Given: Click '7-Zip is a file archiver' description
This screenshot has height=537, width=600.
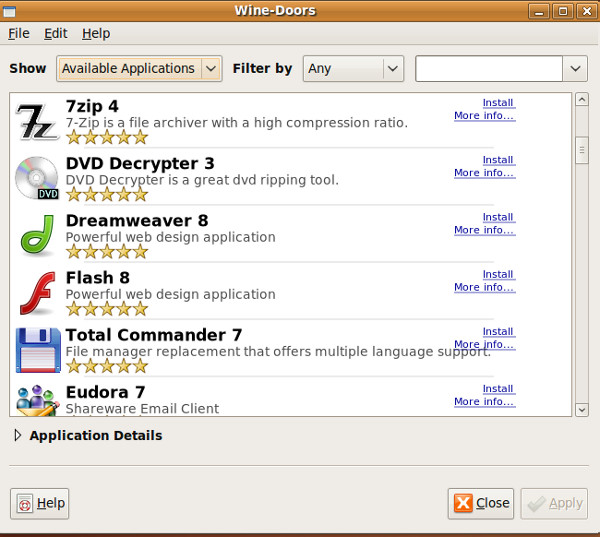Looking at the screenshot, I should point(237,123).
